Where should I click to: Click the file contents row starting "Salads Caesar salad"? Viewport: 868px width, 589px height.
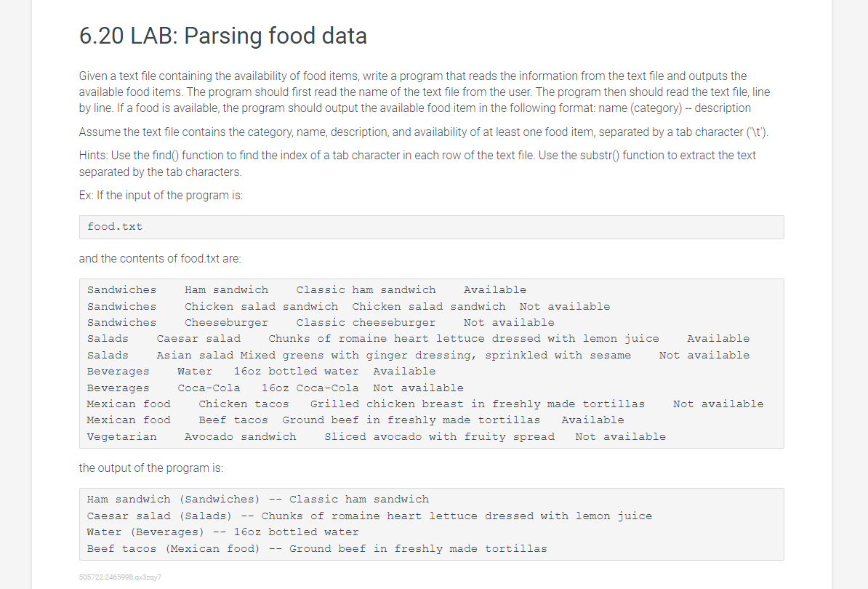coord(418,339)
